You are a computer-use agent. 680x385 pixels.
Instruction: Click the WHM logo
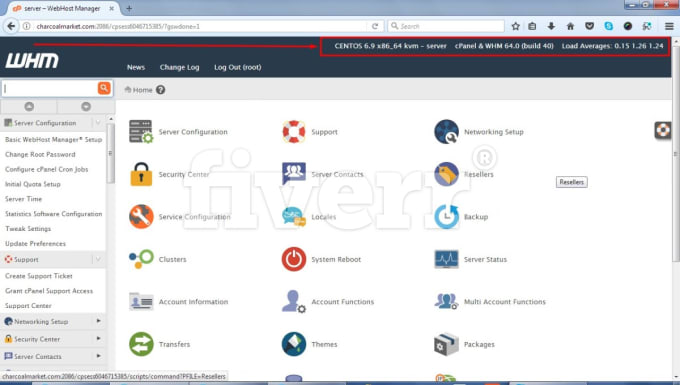32,61
